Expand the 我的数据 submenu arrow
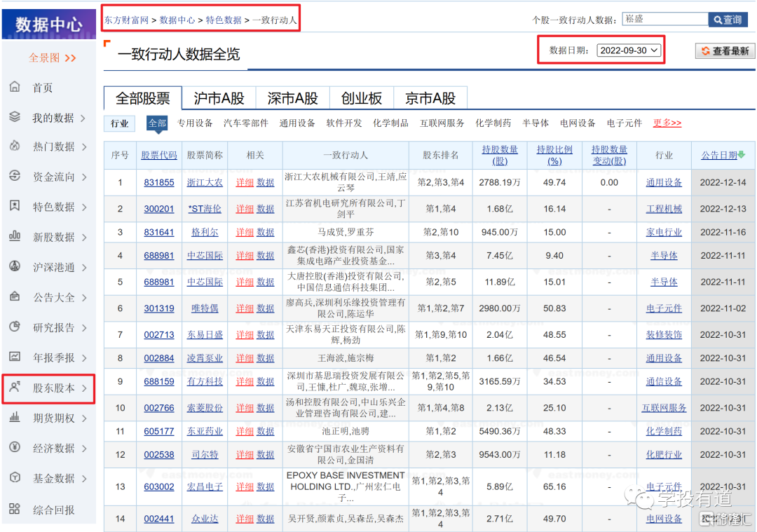 tap(83, 118)
